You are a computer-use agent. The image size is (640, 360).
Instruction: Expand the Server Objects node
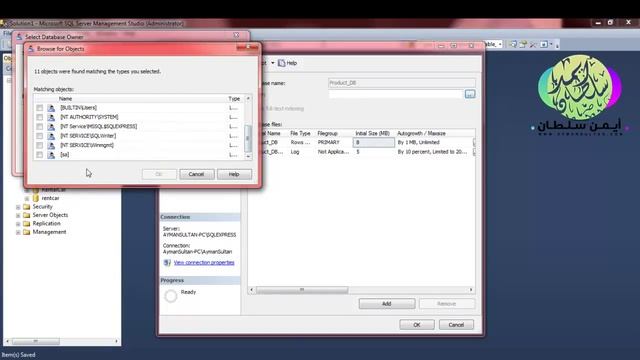tap(18, 216)
